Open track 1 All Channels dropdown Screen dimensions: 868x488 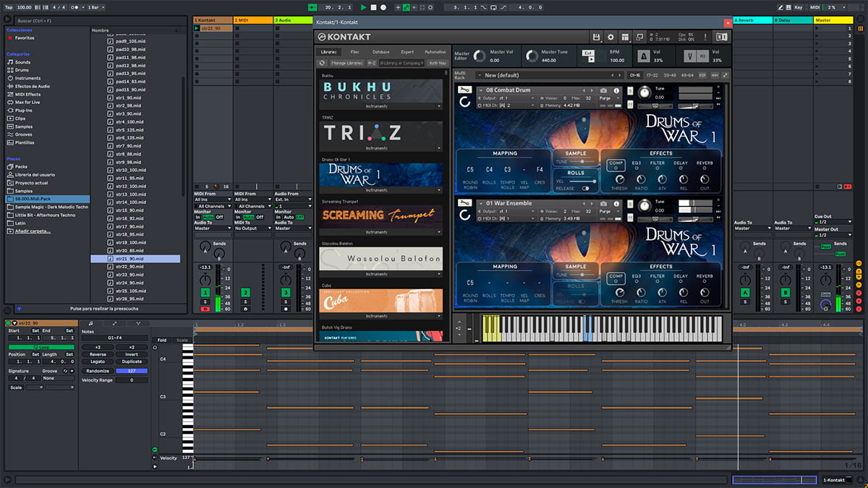point(213,206)
